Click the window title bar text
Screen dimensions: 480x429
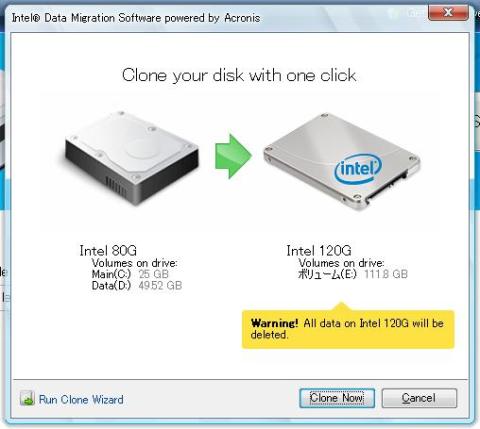tap(136, 18)
